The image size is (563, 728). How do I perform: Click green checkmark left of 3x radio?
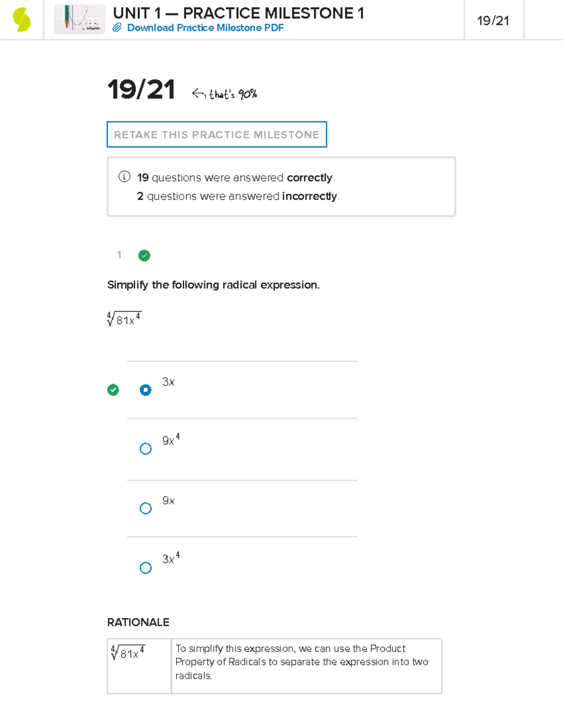tap(113, 390)
